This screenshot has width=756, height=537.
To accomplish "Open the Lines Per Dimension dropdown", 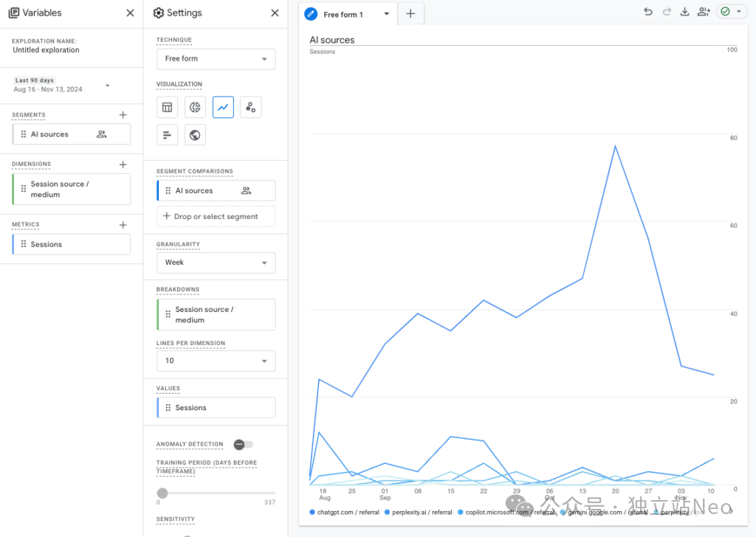I will (x=216, y=361).
